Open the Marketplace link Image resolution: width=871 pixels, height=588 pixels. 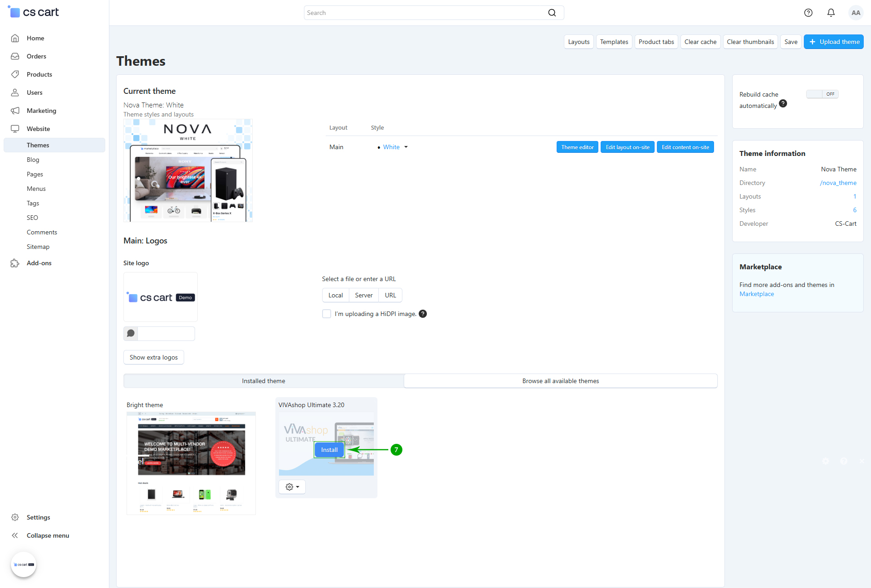756,294
